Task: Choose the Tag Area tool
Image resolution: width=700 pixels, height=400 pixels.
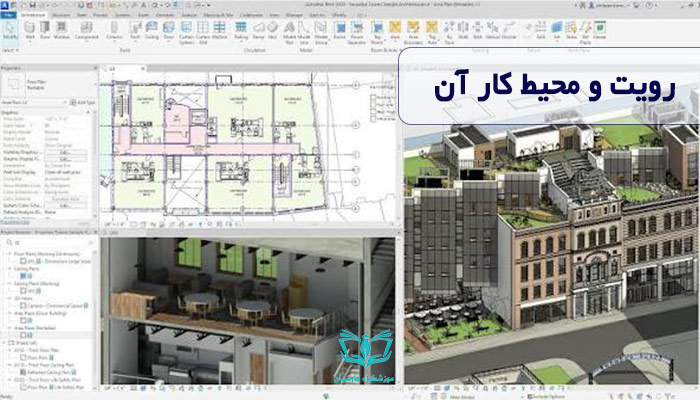Action: tap(432, 33)
